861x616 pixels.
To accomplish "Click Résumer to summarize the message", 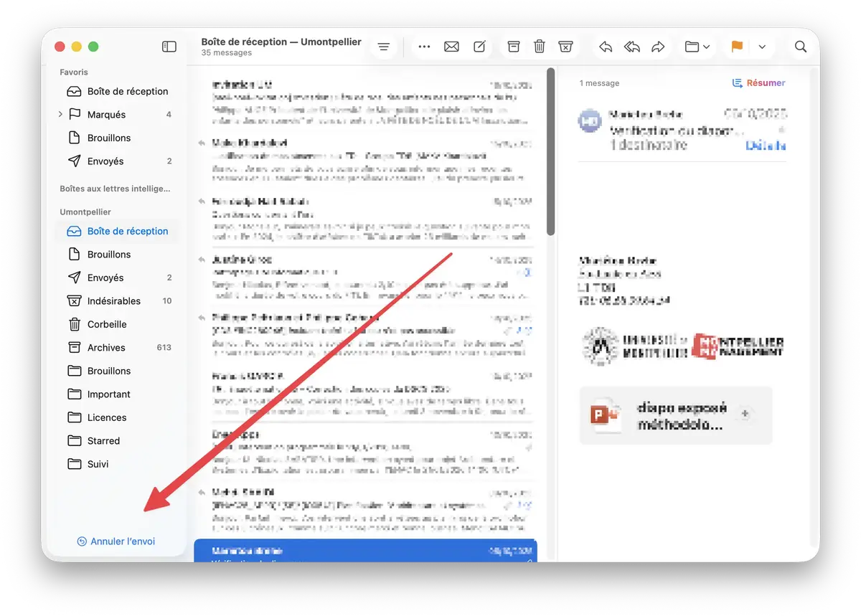I will point(758,82).
